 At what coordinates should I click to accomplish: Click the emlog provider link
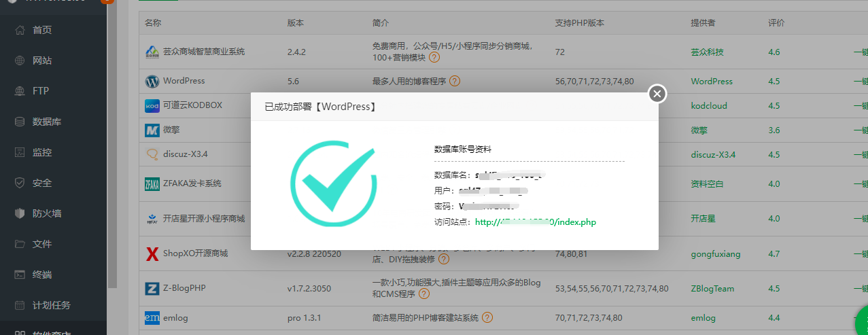[x=704, y=317]
